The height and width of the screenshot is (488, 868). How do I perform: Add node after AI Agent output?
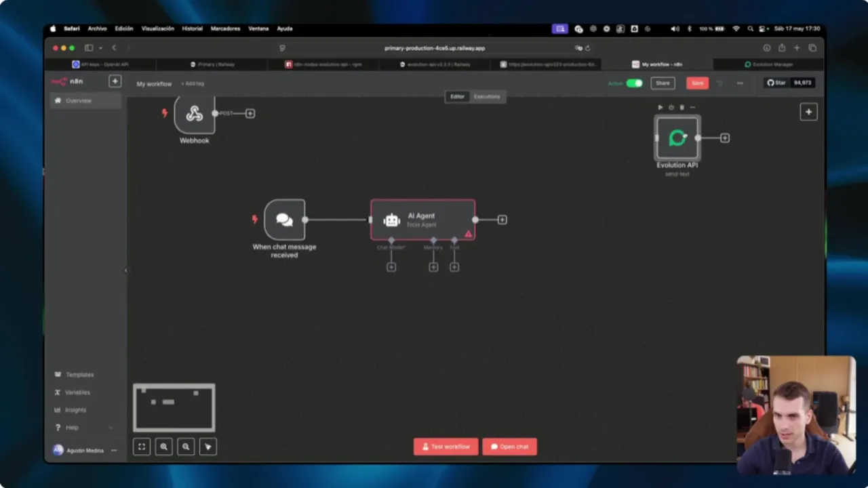[502, 220]
